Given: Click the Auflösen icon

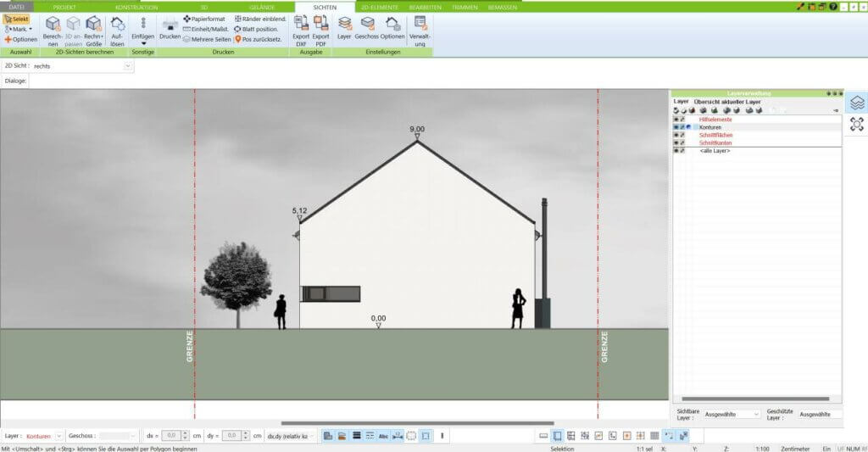Looking at the screenshot, I should pos(117,24).
